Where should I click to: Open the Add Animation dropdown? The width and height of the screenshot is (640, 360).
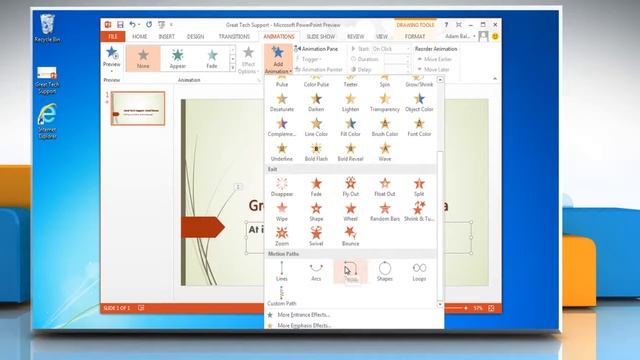tap(278, 59)
